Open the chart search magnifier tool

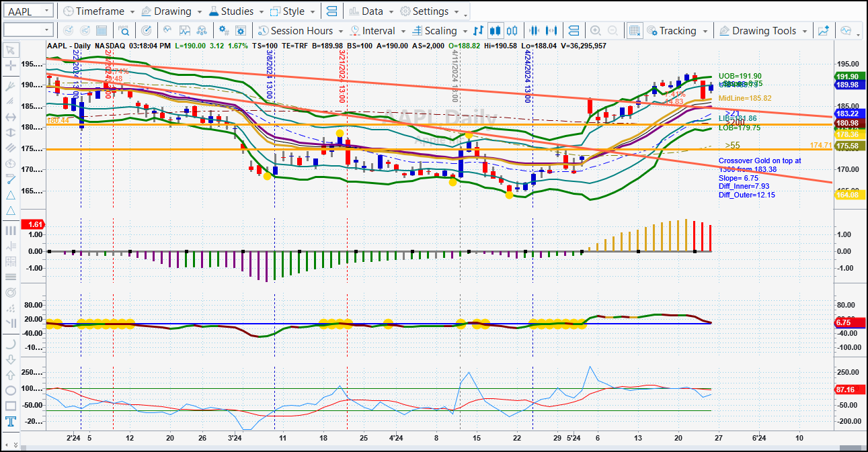click(x=125, y=30)
